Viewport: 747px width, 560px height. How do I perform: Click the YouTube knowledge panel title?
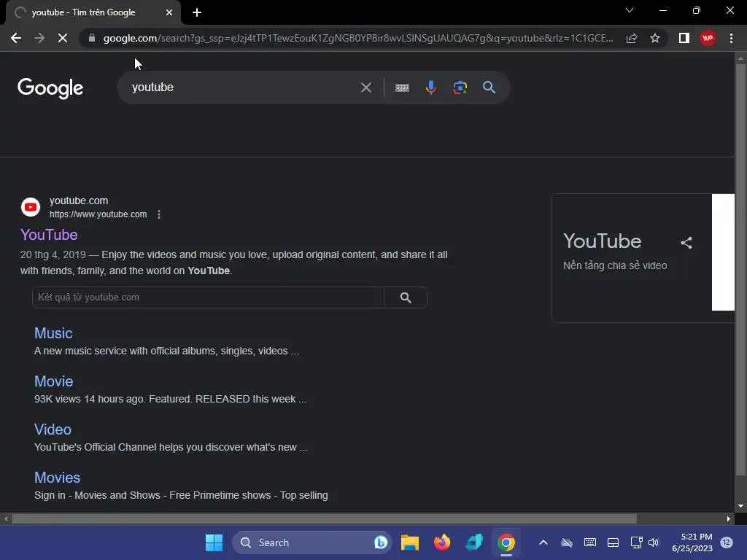click(603, 241)
